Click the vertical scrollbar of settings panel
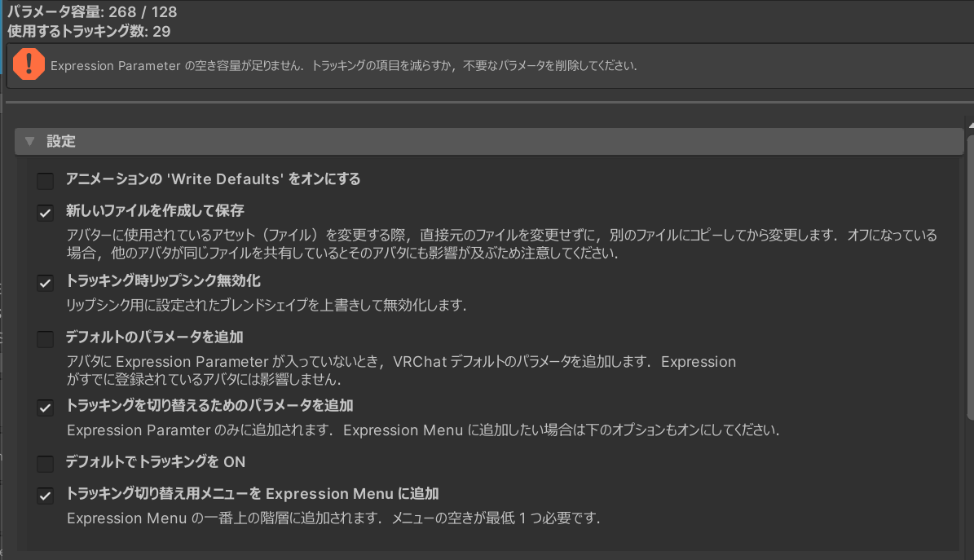The image size is (974, 560). tap(970, 276)
